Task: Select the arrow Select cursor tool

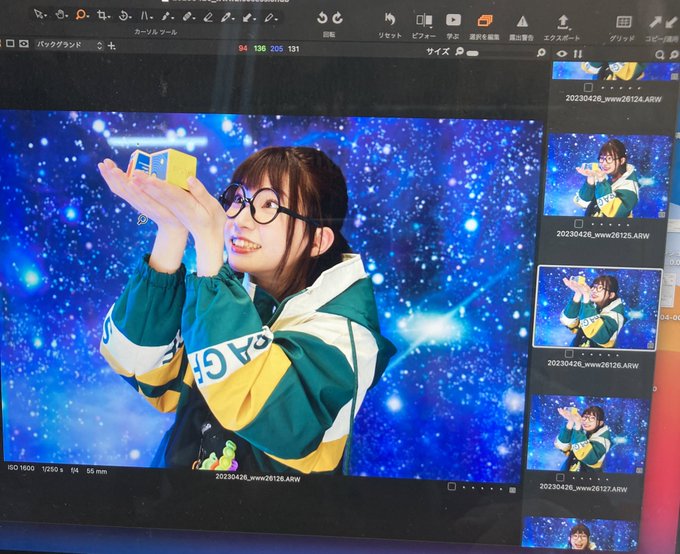Action: click(39, 14)
